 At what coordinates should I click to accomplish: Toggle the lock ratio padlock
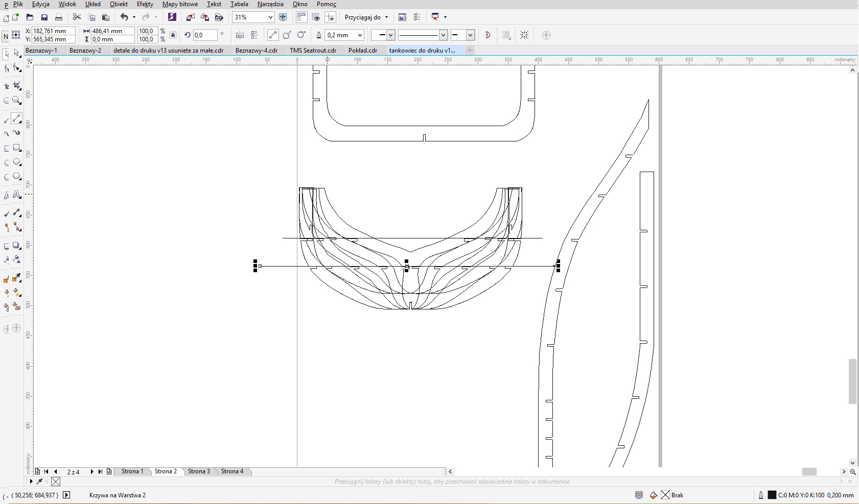(173, 35)
